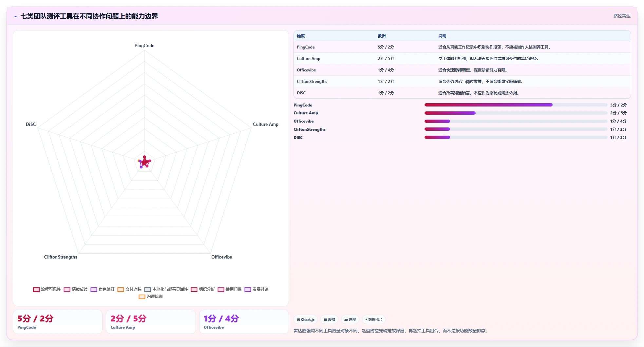Click the DiSC progress bar
The height and width of the screenshot is (347, 644).
point(516,137)
